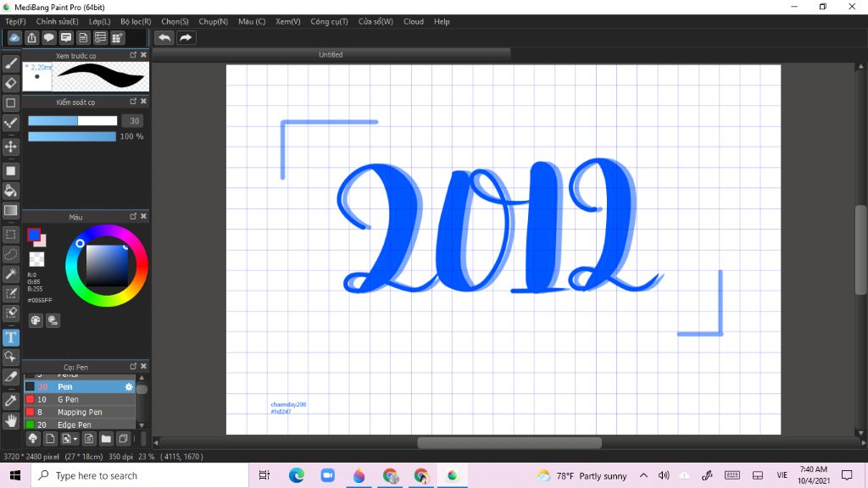Click the horizontal canvas scrollbar
Screen dimensions: 868x488
(x=509, y=442)
